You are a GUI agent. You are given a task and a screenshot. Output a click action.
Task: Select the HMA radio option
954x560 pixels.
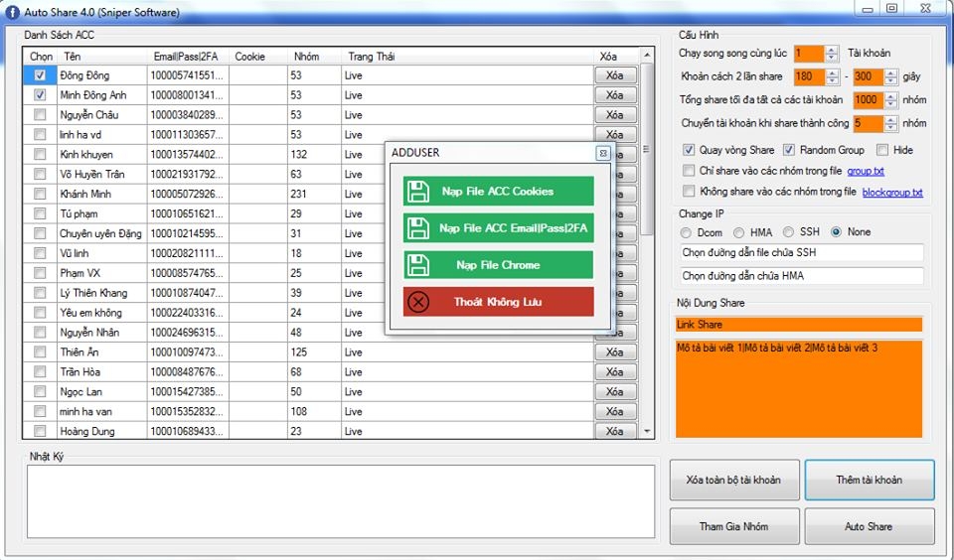click(x=738, y=232)
